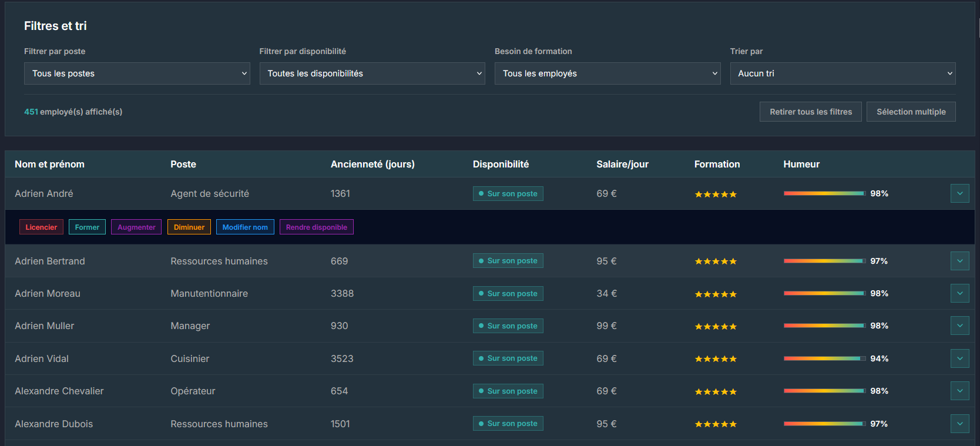Image resolution: width=980 pixels, height=446 pixels.
Task: Expand Adrien Muller row chevron
Action: click(960, 326)
